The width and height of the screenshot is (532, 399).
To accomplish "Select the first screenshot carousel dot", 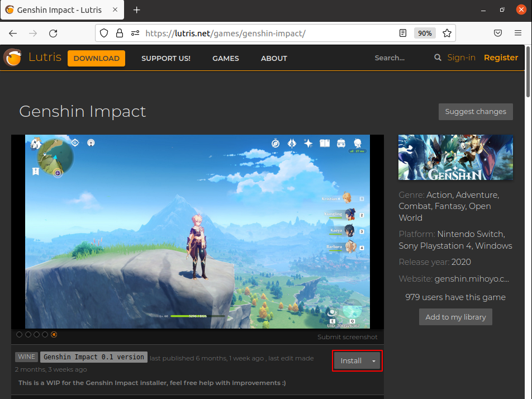I will (x=20, y=335).
